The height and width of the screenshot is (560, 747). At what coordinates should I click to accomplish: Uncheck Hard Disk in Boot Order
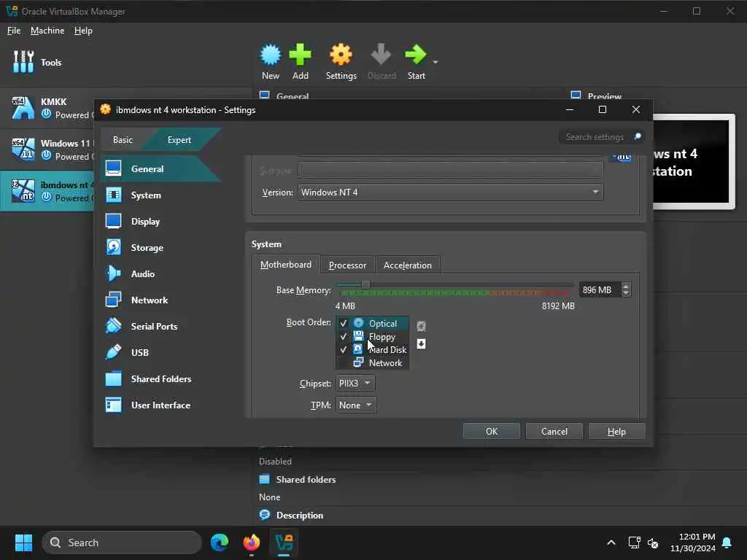pos(343,349)
